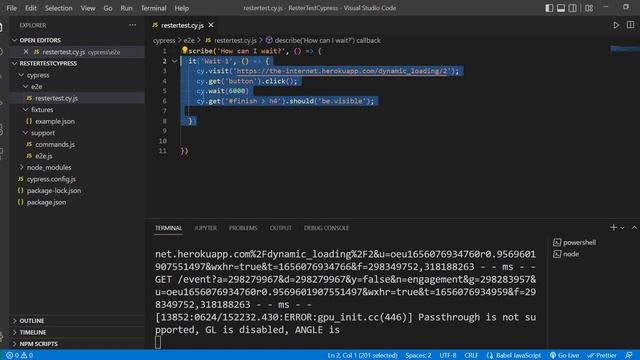Screen dimensions: 640x360
Task: Click the new terminal plus icon
Action: [x=613, y=228]
